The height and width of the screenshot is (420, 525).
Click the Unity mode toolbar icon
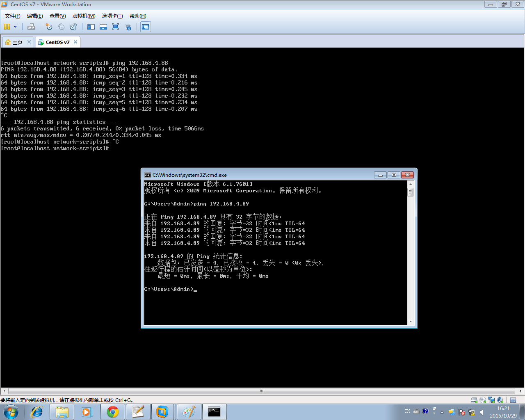pos(128,27)
